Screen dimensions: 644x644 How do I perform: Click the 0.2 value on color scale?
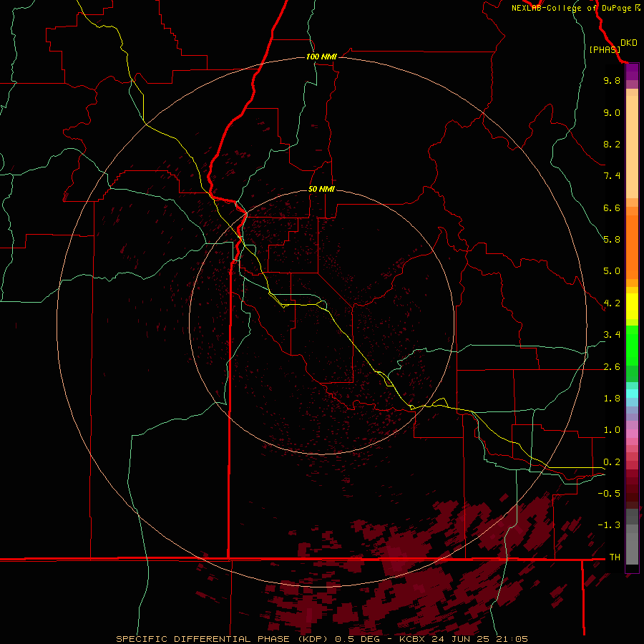612,462
